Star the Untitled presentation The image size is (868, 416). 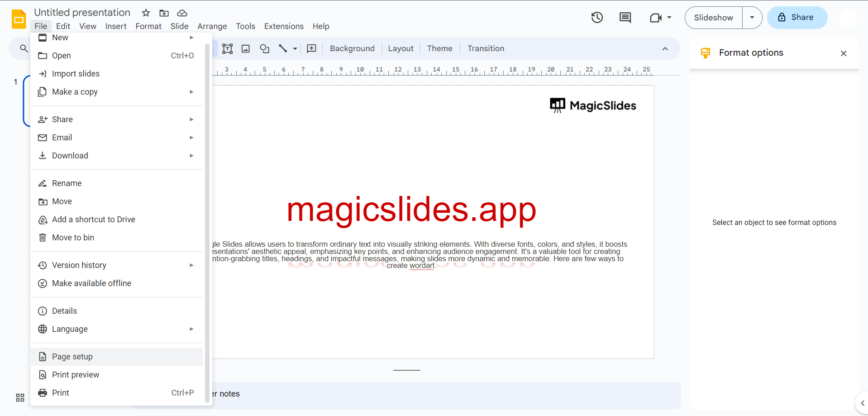pos(146,13)
